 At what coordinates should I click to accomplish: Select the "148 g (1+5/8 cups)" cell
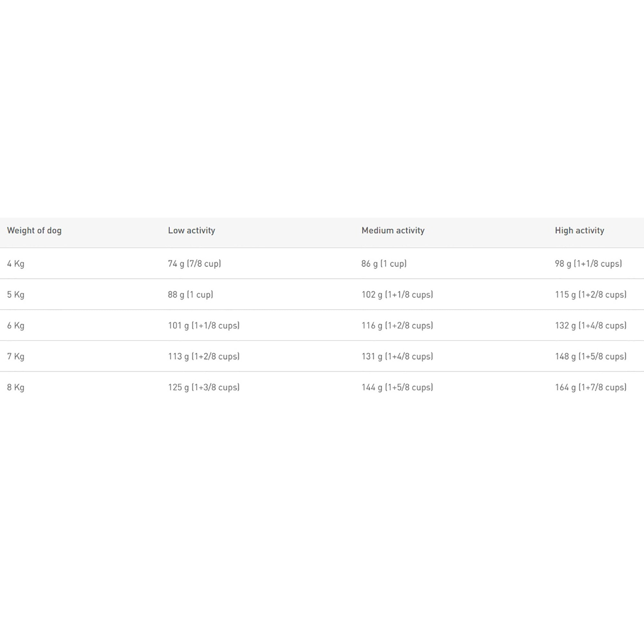pyautogui.click(x=591, y=357)
